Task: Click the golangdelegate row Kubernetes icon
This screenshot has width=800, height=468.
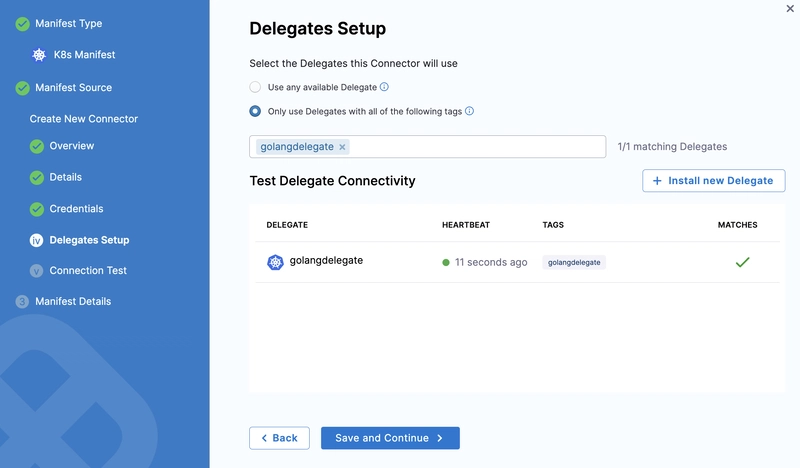Action: click(x=276, y=262)
